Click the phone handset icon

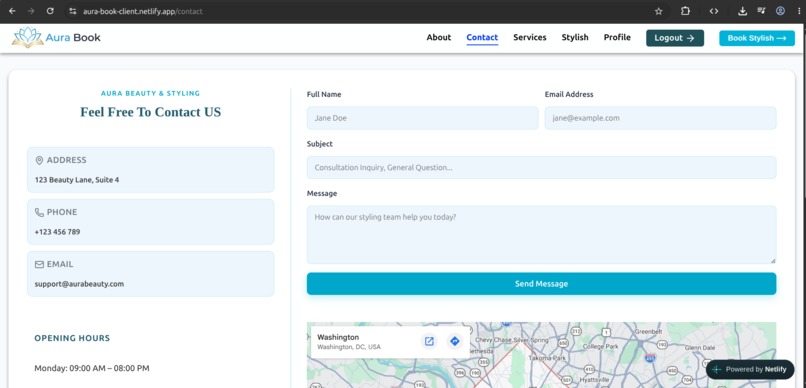pyautogui.click(x=39, y=212)
